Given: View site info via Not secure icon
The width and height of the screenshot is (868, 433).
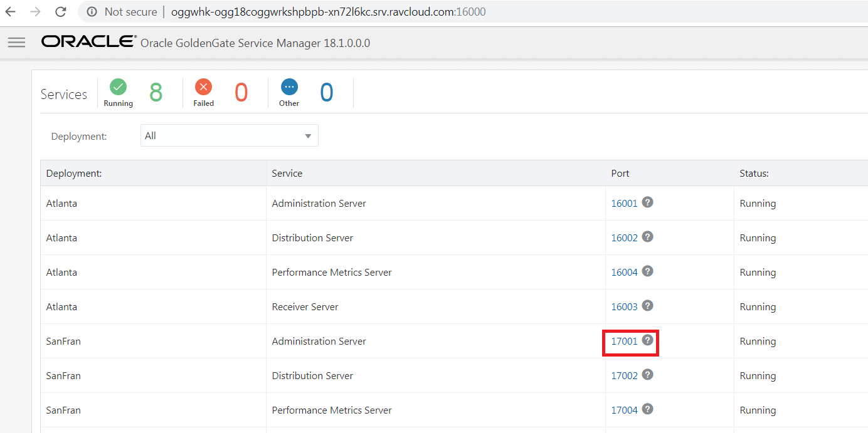Looking at the screenshot, I should (92, 12).
